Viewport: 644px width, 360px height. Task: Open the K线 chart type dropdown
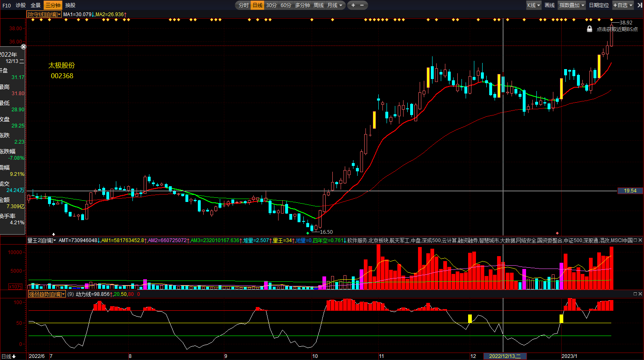(x=533, y=5)
